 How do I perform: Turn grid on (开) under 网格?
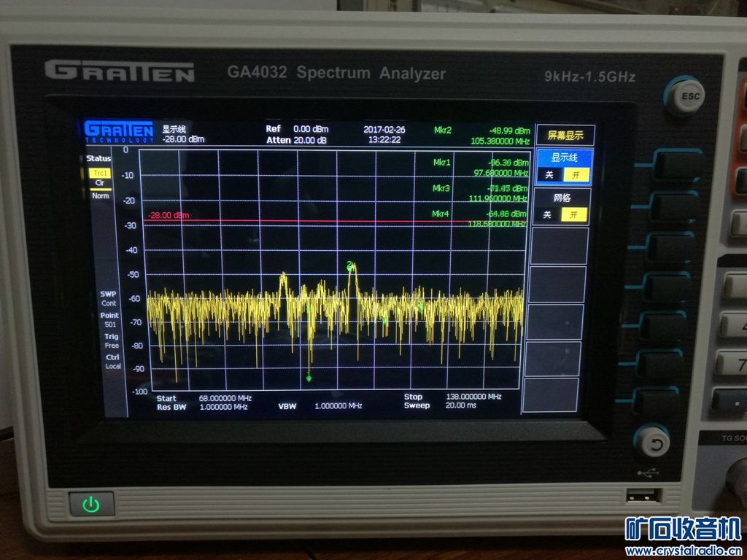tap(573, 215)
